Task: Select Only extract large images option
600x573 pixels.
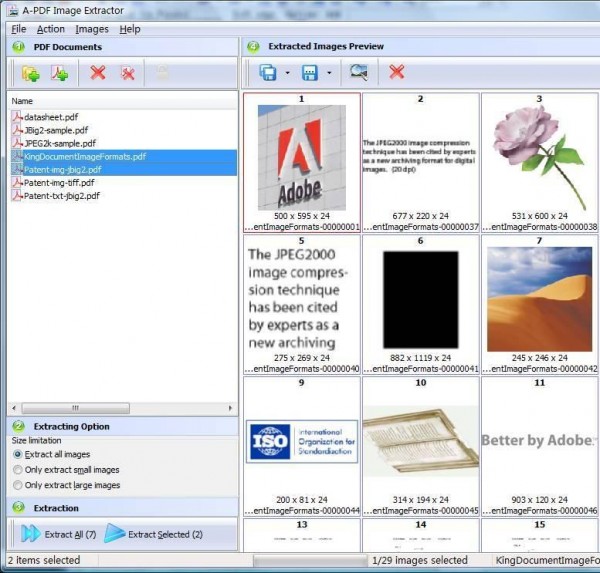Action: coord(18,485)
